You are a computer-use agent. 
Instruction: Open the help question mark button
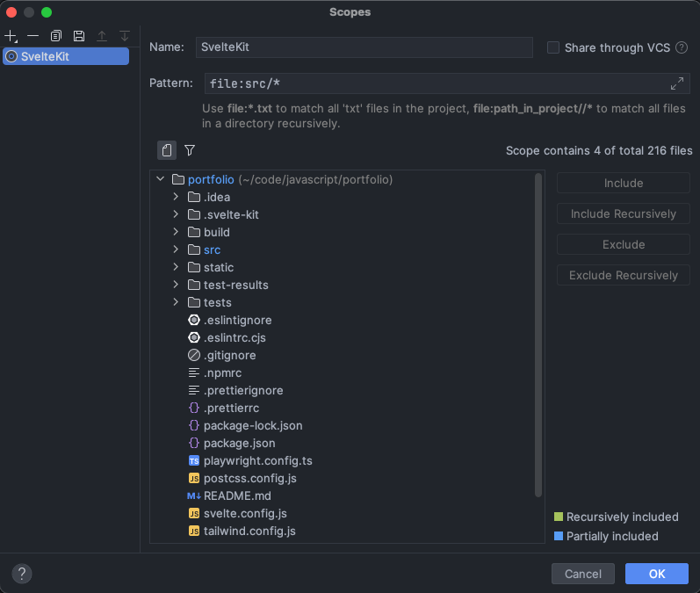pos(22,574)
